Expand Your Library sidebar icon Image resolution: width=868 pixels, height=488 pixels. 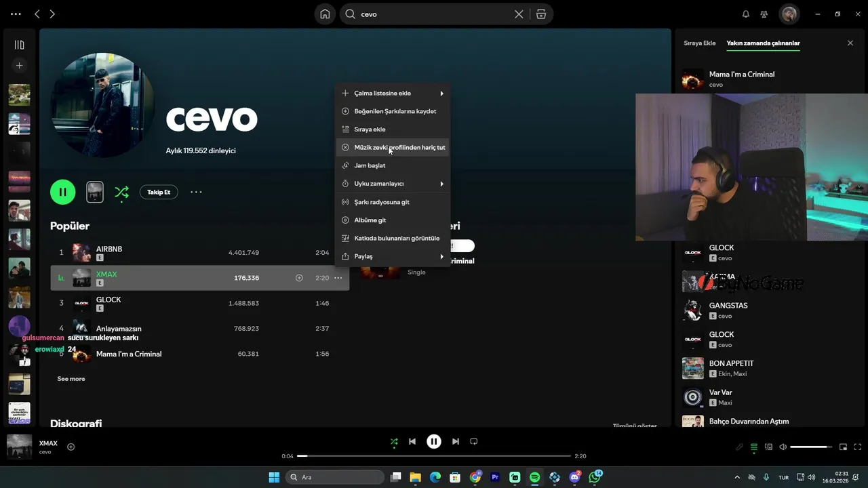(19, 45)
